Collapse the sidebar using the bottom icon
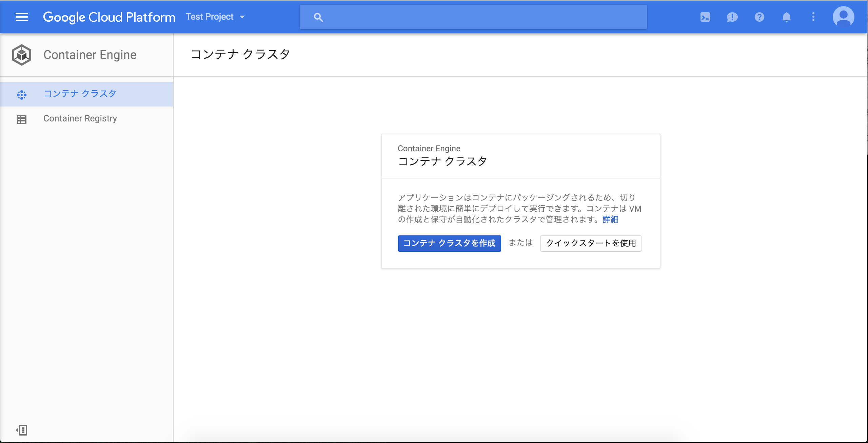 coord(22,430)
